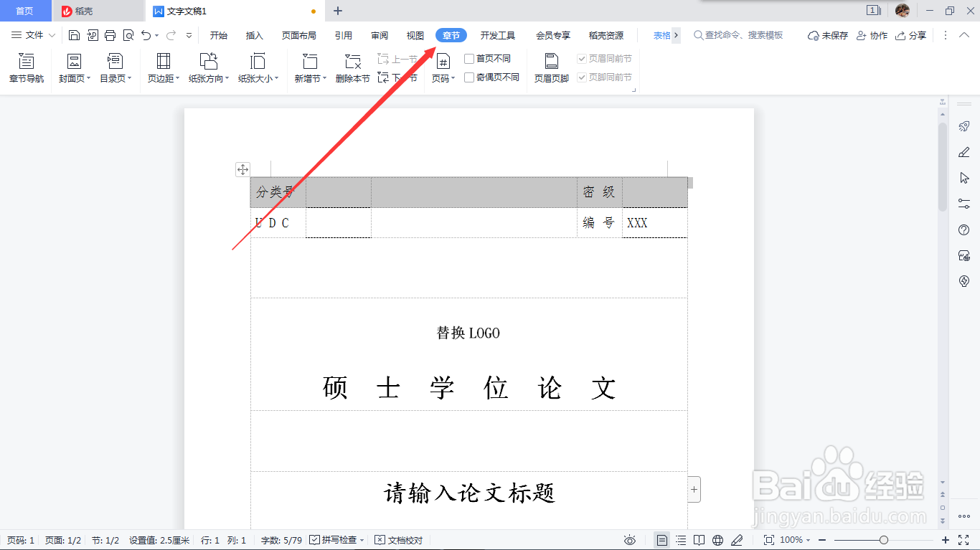This screenshot has height=550, width=980.
Task: Click the zoom slider handle
Action: [x=884, y=540]
